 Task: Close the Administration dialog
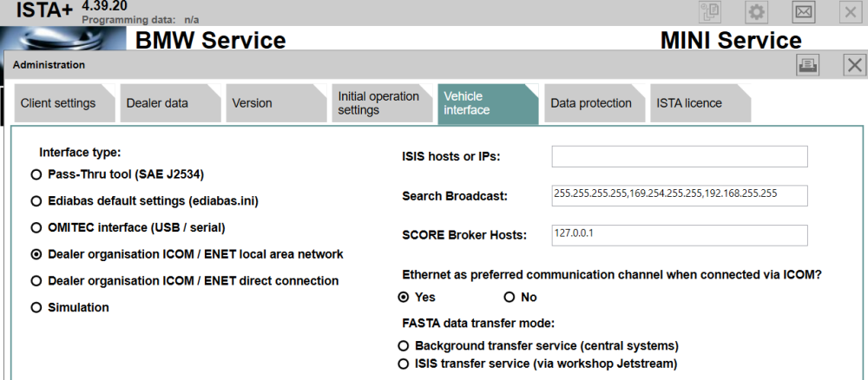coord(854,65)
